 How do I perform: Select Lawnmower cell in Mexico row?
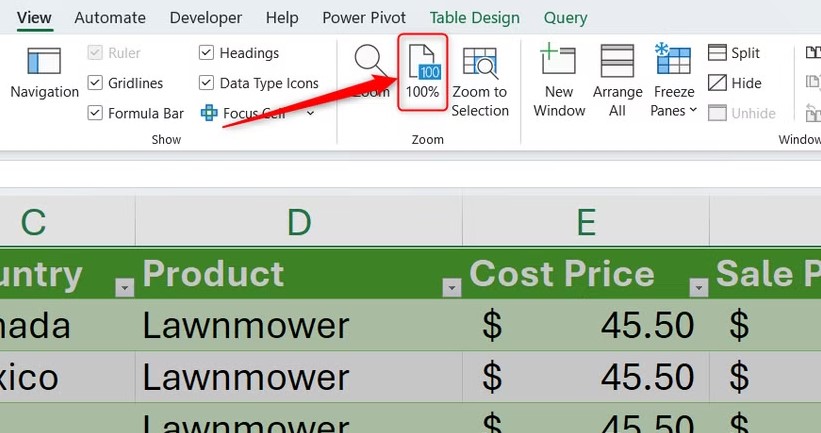click(299, 376)
